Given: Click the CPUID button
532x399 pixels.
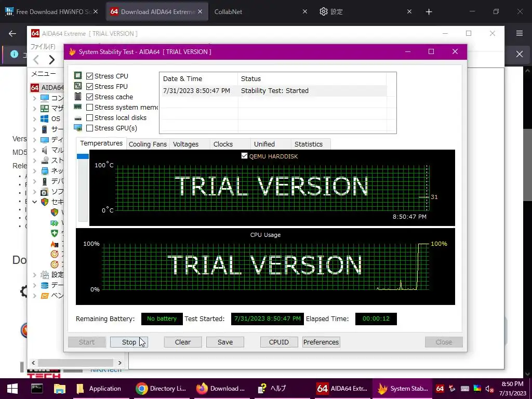Looking at the screenshot, I should pos(279,342).
